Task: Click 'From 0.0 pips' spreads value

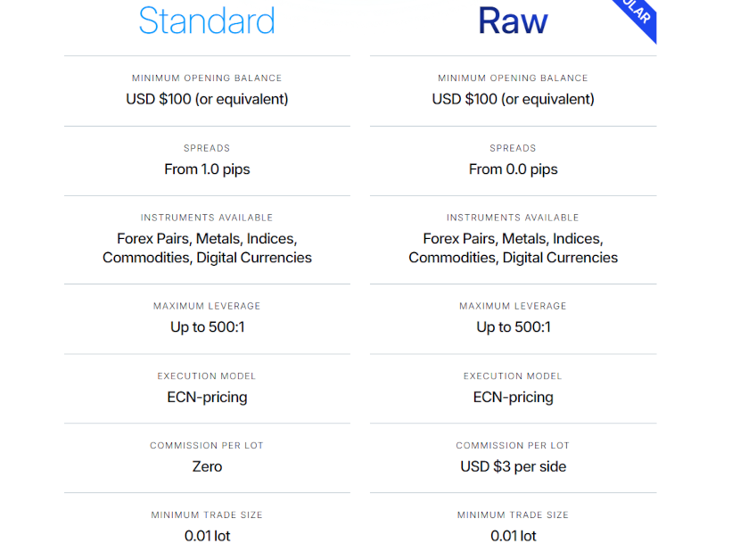Action: pyautogui.click(x=513, y=169)
